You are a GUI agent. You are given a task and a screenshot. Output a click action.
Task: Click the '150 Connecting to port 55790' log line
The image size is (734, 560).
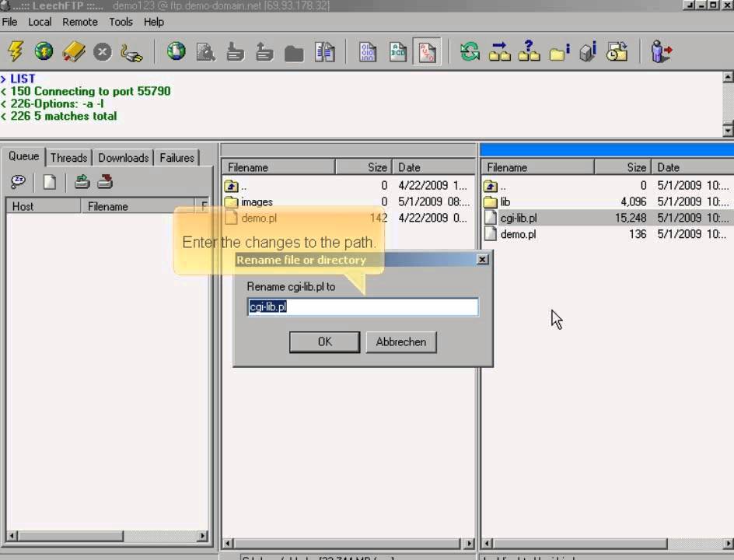pyautogui.click(x=86, y=91)
